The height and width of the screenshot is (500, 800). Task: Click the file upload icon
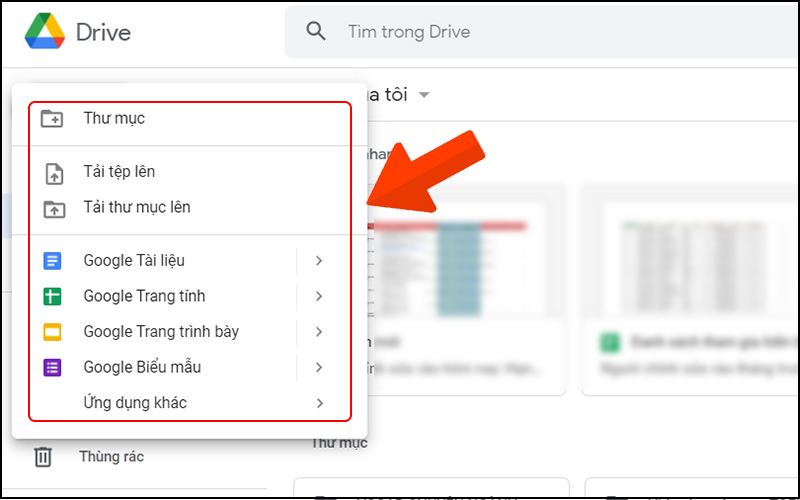(x=54, y=172)
